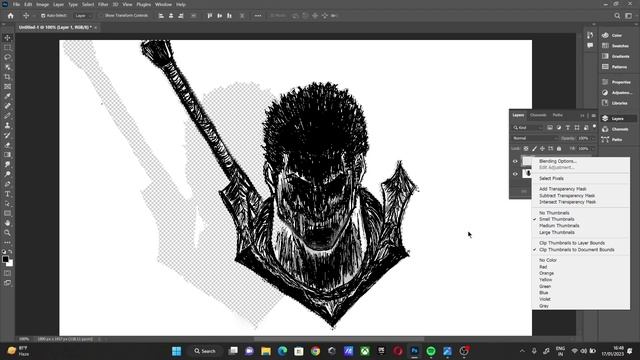Toggle lock transparent pixels icon

click(x=526, y=149)
